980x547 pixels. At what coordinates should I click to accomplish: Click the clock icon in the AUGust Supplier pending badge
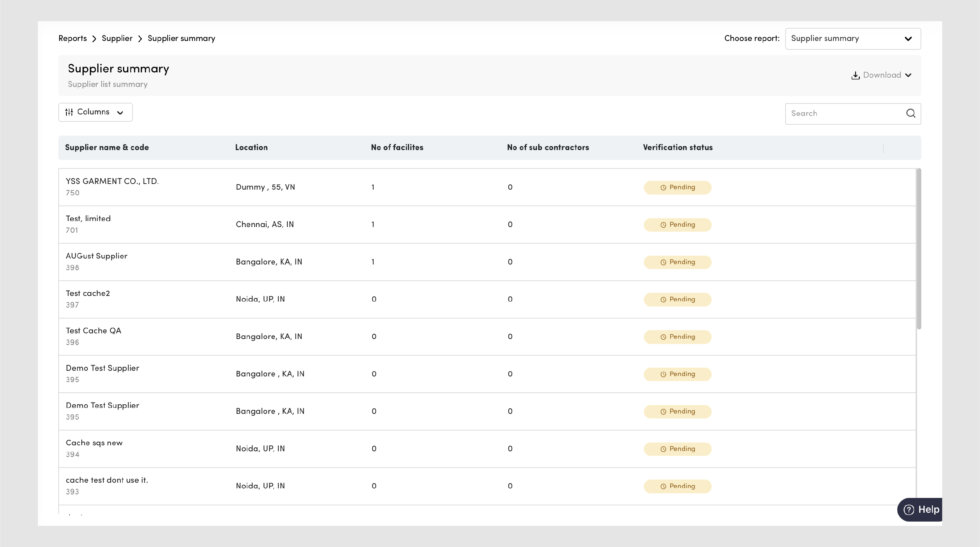point(663,262)
